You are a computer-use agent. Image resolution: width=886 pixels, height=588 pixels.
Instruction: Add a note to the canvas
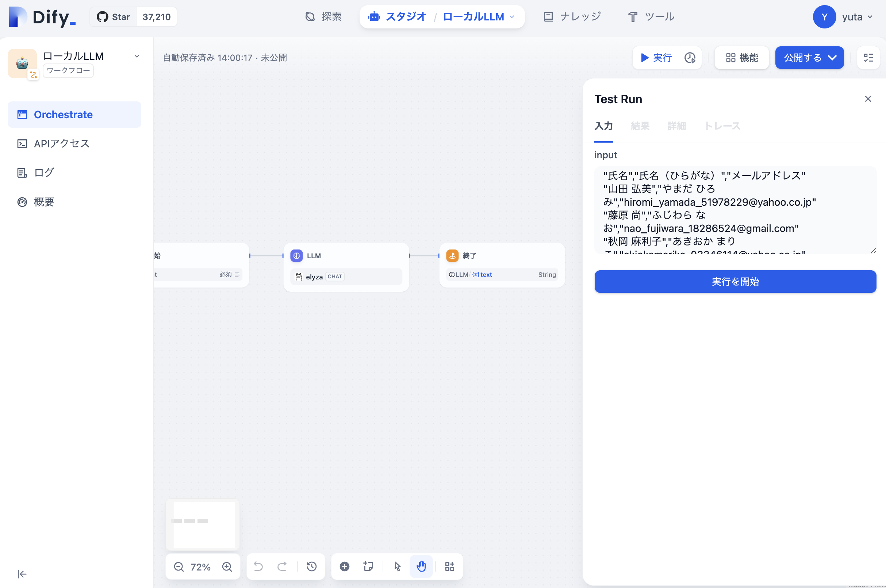tap(368, 566)
